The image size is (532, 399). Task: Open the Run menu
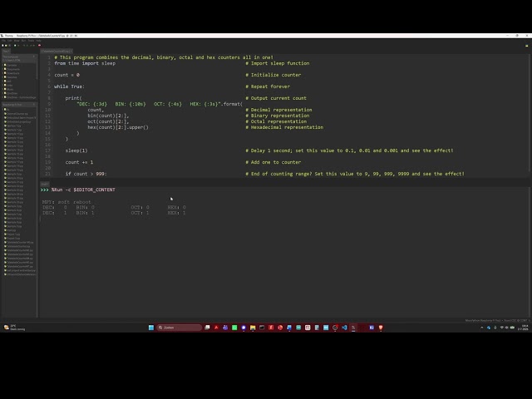click(x=23, y=41)
